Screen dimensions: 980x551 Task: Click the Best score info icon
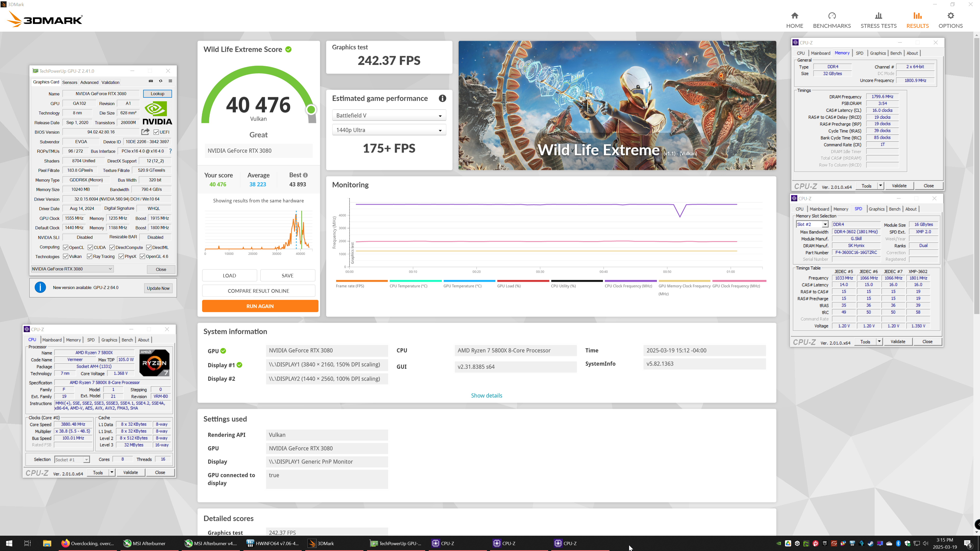(305, 175)
